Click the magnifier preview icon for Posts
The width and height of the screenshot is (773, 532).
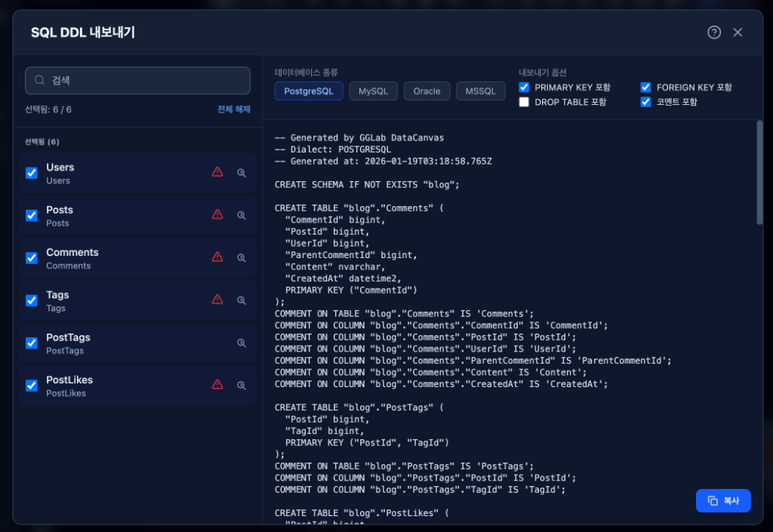pos(242,215)
